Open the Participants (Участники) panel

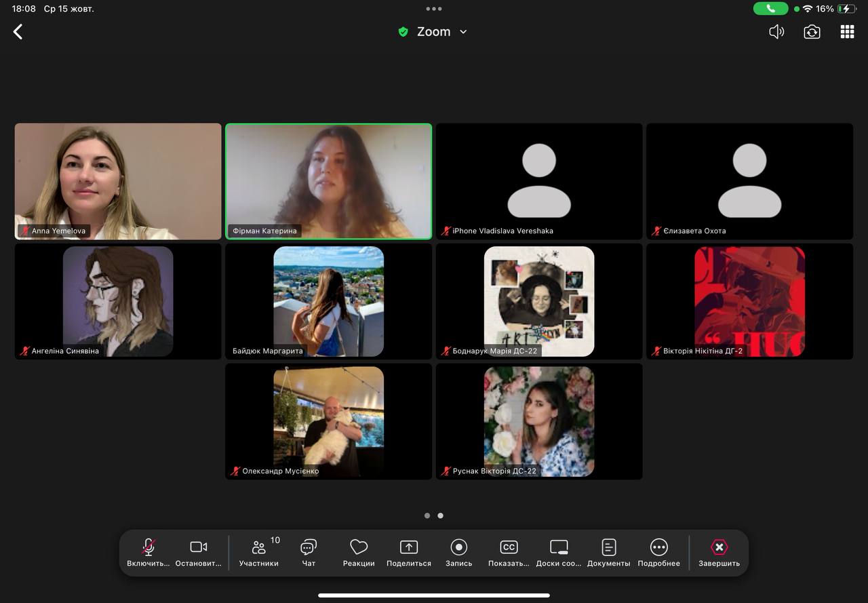[x=258, y=552]
